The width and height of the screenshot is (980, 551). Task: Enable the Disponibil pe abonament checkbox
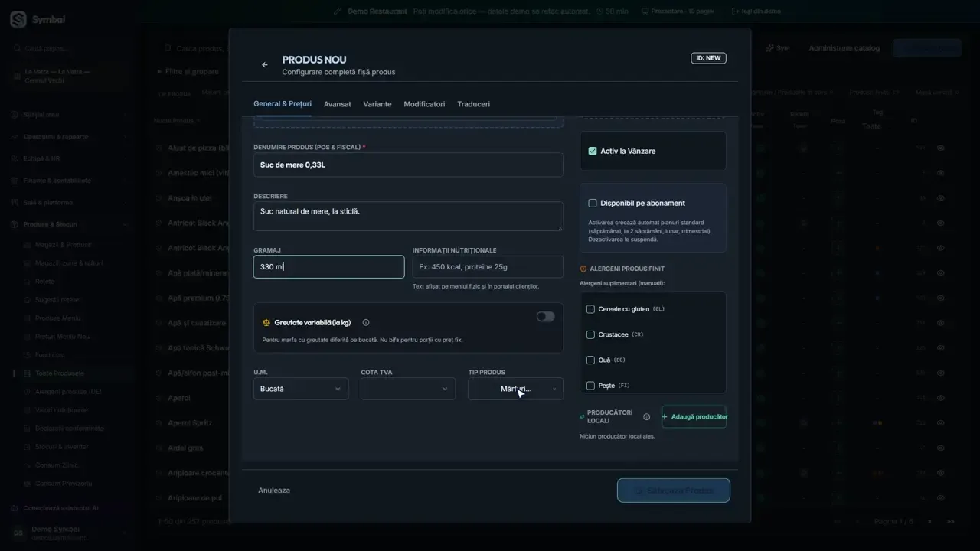[592, 204]
